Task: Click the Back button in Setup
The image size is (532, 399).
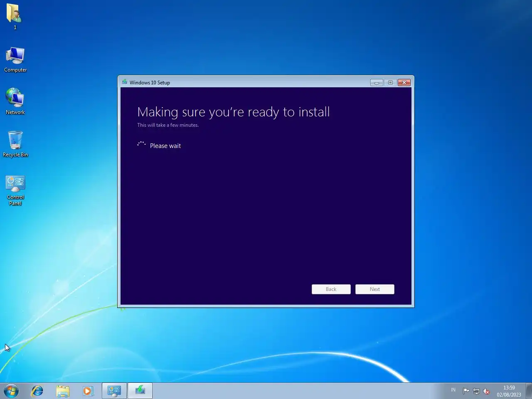Action: [331, 289]
